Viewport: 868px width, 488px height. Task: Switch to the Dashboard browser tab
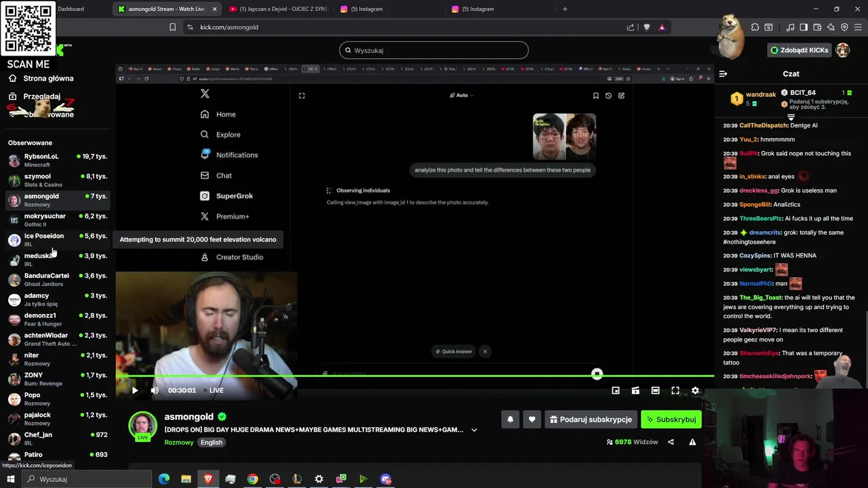click(71, 9)
